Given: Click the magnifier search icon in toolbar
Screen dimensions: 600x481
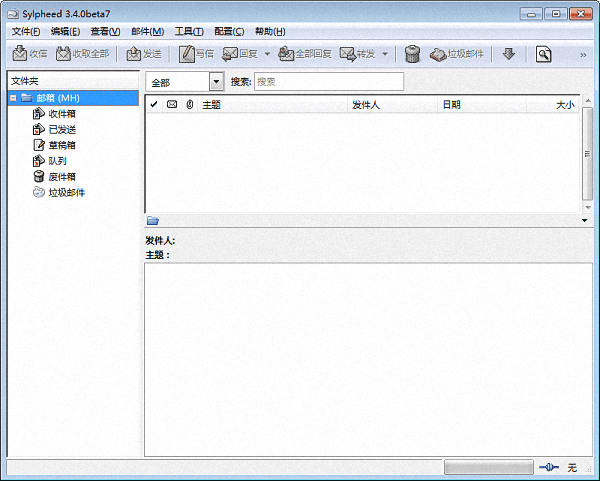Looking at the screenshot, I should 543,54.
